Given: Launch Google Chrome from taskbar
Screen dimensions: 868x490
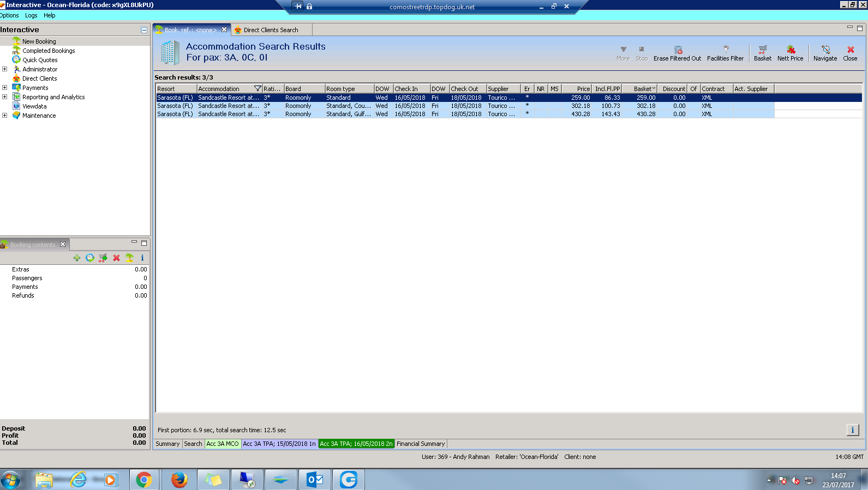Looking at the screenshot, I should pyautogui.click(x=144, y=480).
